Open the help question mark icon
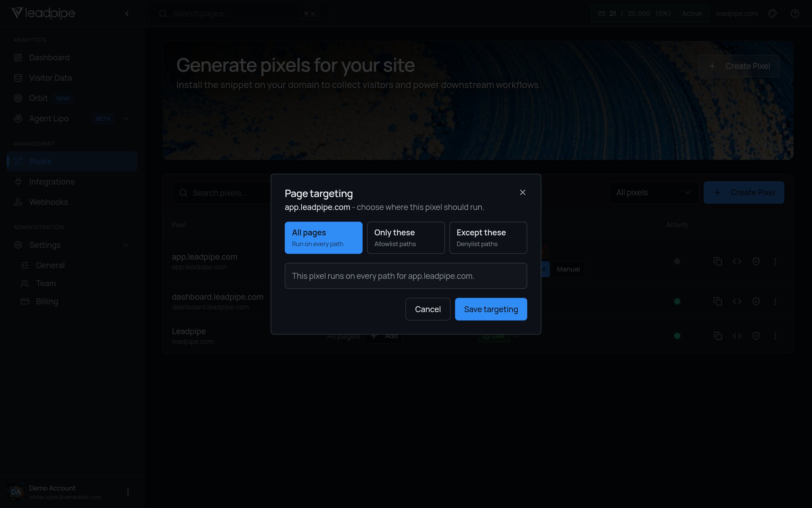The height and width of the screenshot is (508, 812). click(x=795, y=14)
